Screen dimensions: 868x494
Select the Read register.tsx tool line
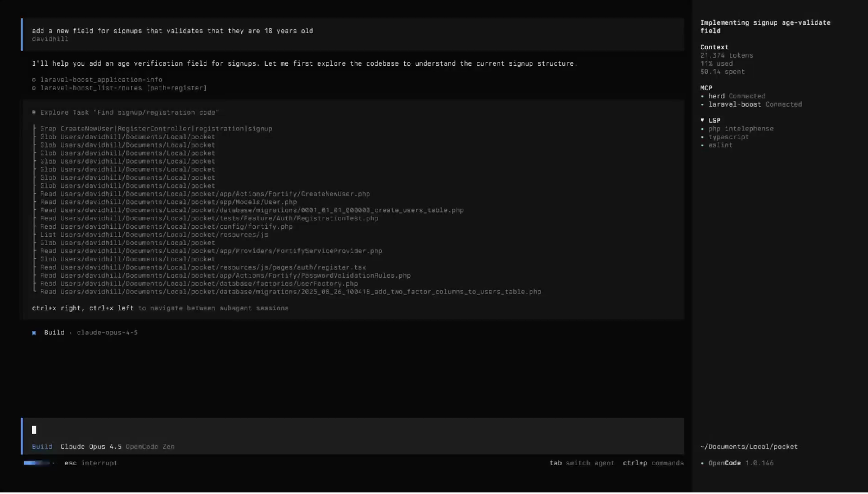pos(203,267)
